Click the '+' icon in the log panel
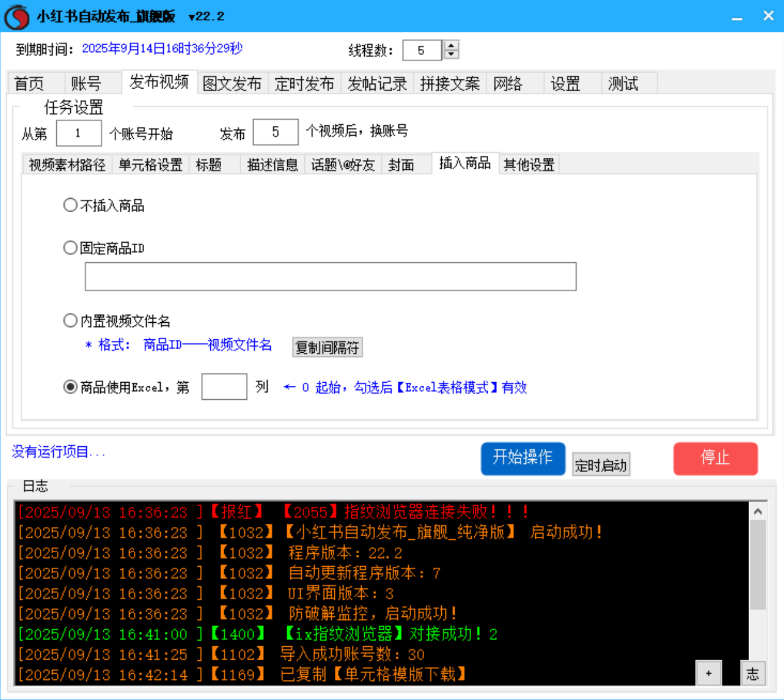Screen dimensions: 784x700 (x=709, y=672)
